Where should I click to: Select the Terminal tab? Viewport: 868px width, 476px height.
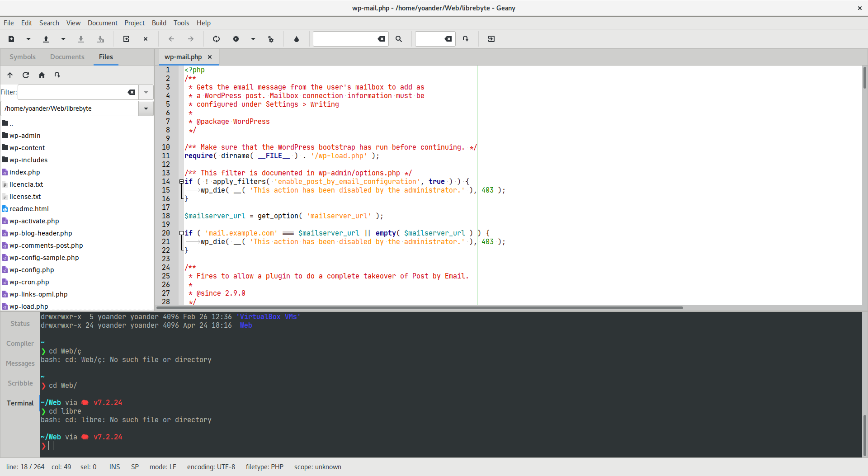pos(20,403)
